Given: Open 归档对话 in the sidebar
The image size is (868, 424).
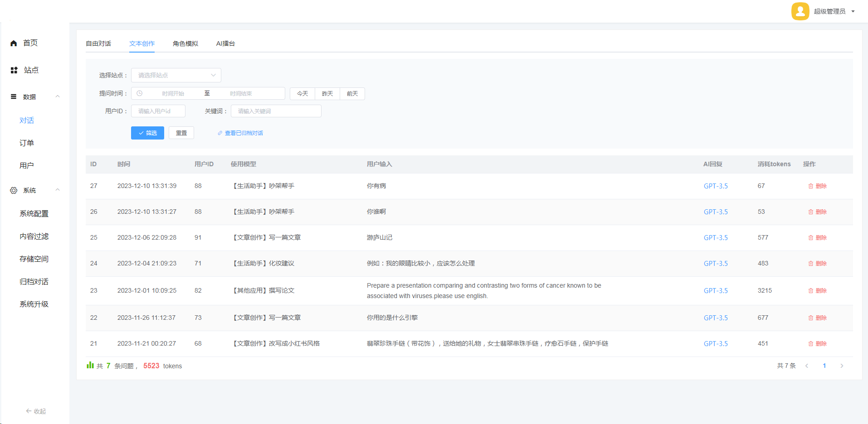Looking at the screenshot, I should click(x=34, y=282).
